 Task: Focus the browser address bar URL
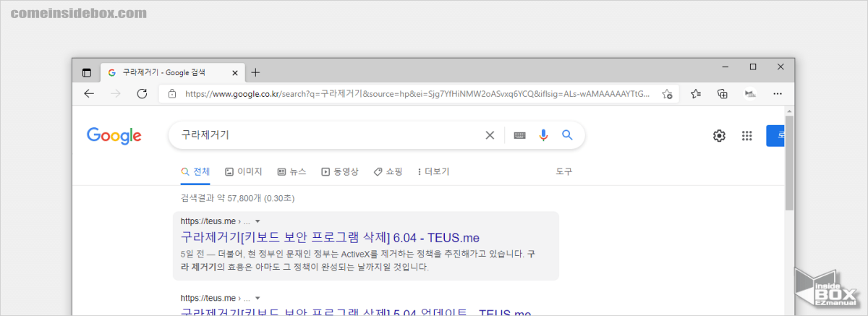click(417, 94)
